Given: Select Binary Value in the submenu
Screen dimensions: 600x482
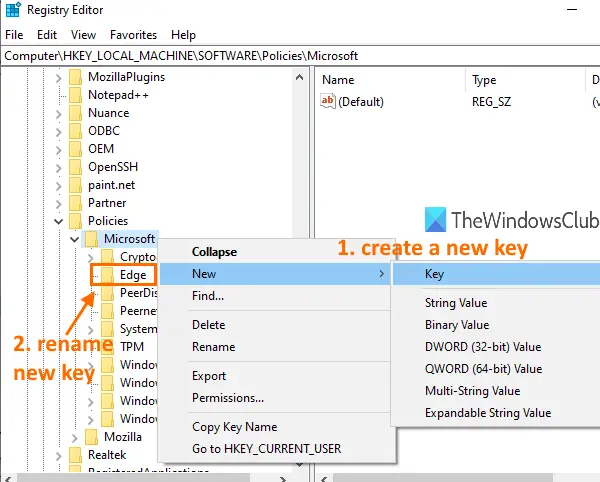Looking at the screenshot, I should click(x=496, y=325).
